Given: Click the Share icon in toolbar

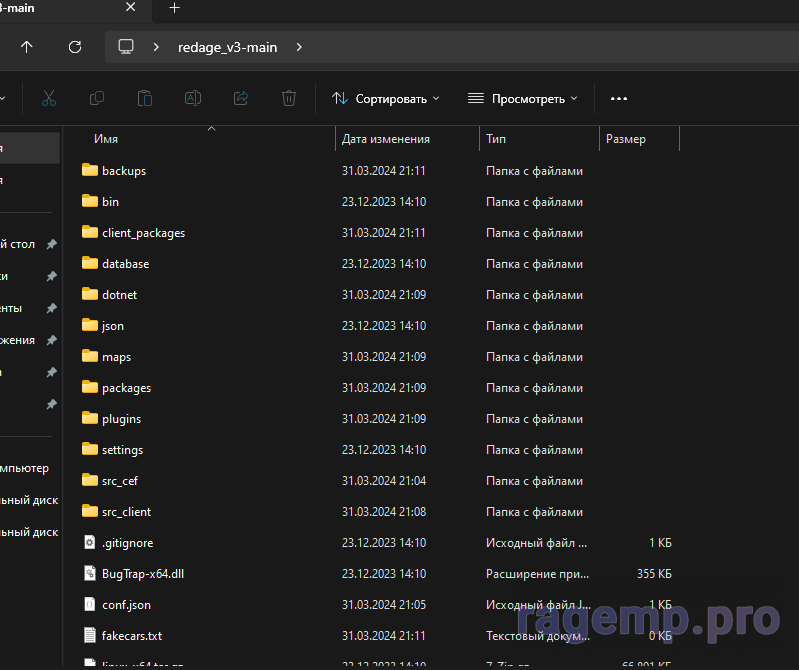Looking at the screenshot, I should point(240,98).
